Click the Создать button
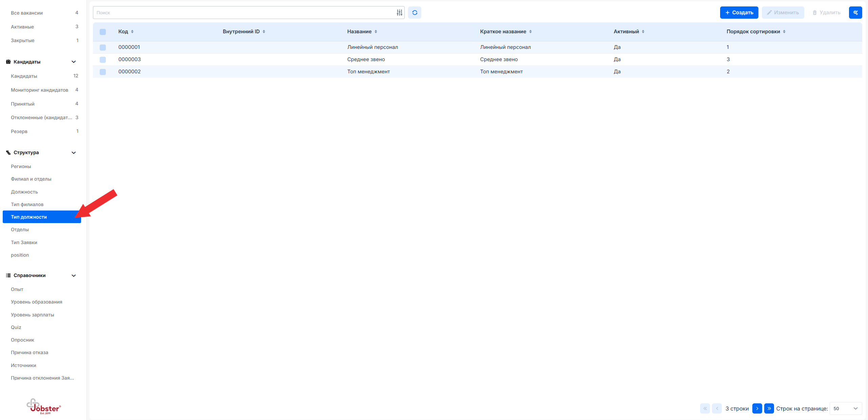This screenshot has width=868, height=420. (739, 13)
